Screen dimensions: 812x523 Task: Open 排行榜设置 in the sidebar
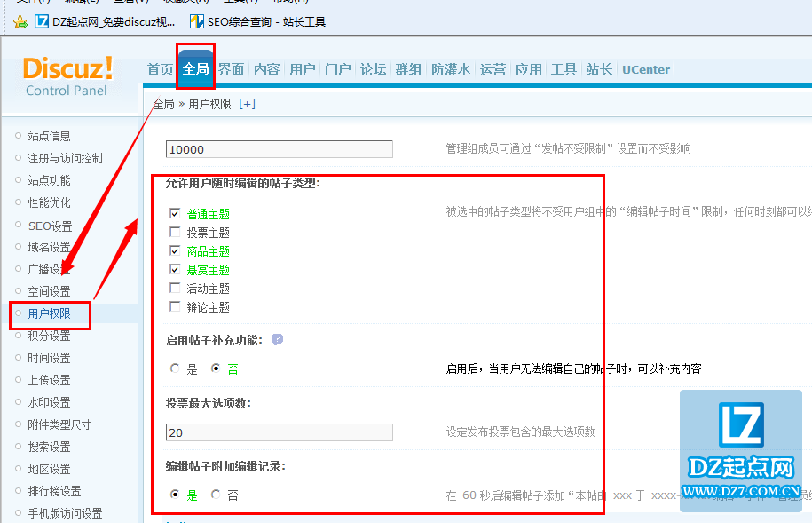pyautogui.click(x=54, y=491)
